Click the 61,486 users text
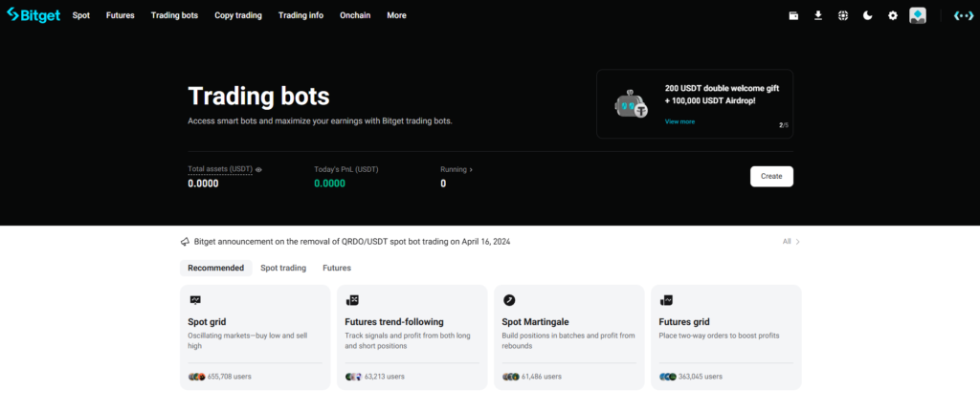Image resolution: width=980 pixels, height=412 pixels. tap(542, 377)
